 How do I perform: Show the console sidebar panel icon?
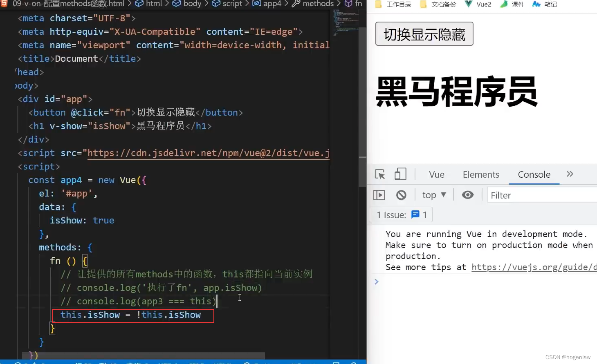pyautogui.click(x=379, y=195)
